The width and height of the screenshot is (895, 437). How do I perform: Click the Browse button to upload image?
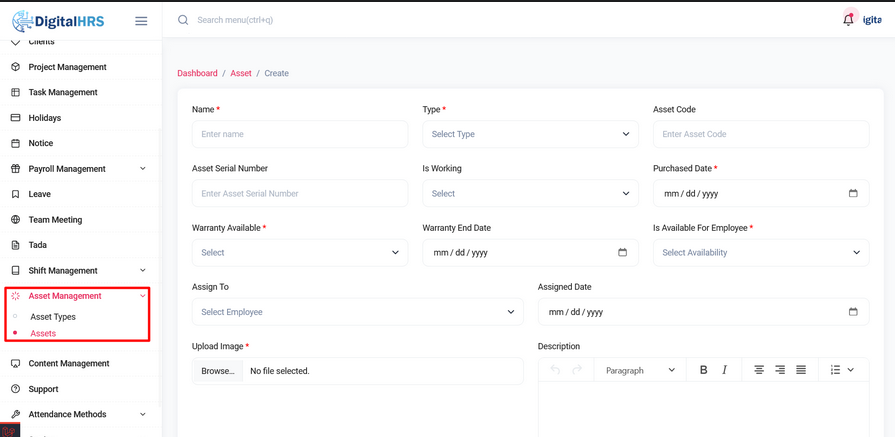point(218,371)
